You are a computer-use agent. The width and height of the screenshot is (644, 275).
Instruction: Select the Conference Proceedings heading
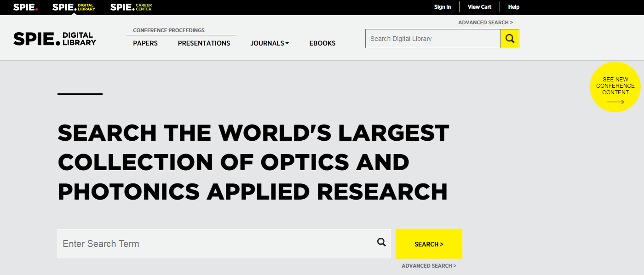pyautogui.click(x=169, y=30)
